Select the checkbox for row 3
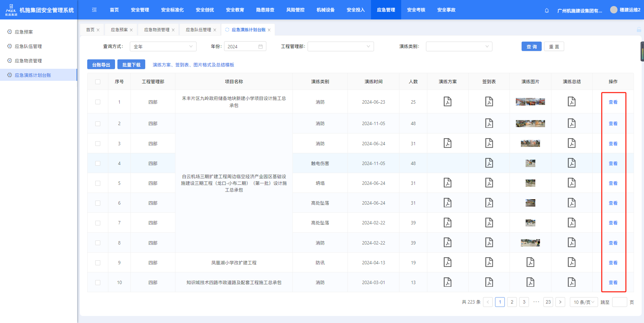The image size is (644, 323). pos(98,144)
